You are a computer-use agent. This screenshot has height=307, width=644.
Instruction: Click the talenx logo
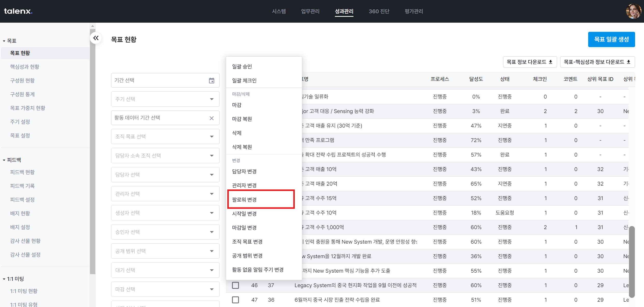18,11
